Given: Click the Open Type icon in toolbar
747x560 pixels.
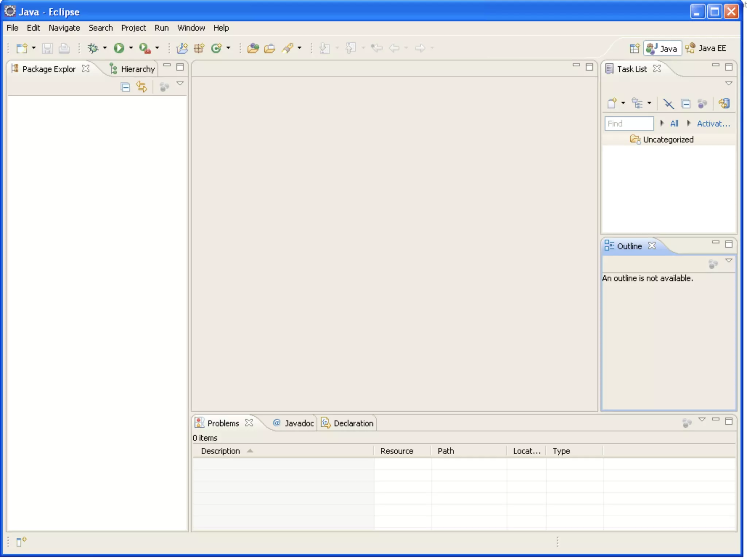Looking at the screenshot, I should pyautogui.click(x=253, y=48).
